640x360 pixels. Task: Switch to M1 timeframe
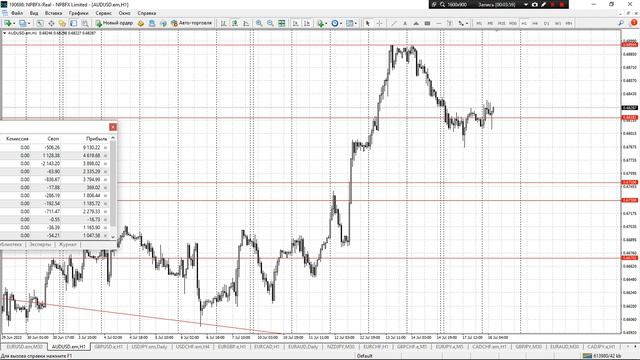click(479, 23)
